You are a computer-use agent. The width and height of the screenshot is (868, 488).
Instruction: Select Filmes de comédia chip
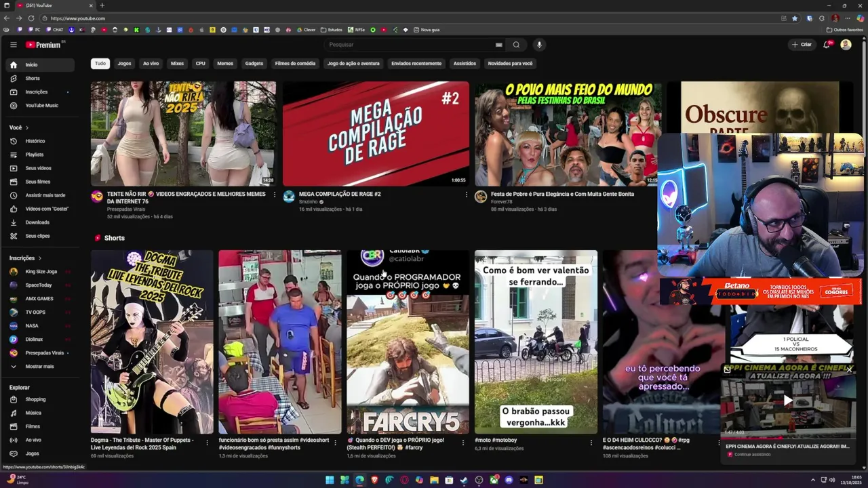295,64
